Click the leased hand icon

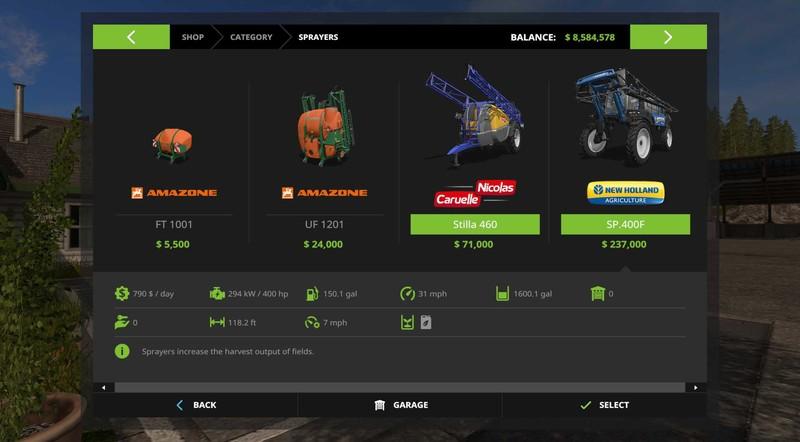121,323
